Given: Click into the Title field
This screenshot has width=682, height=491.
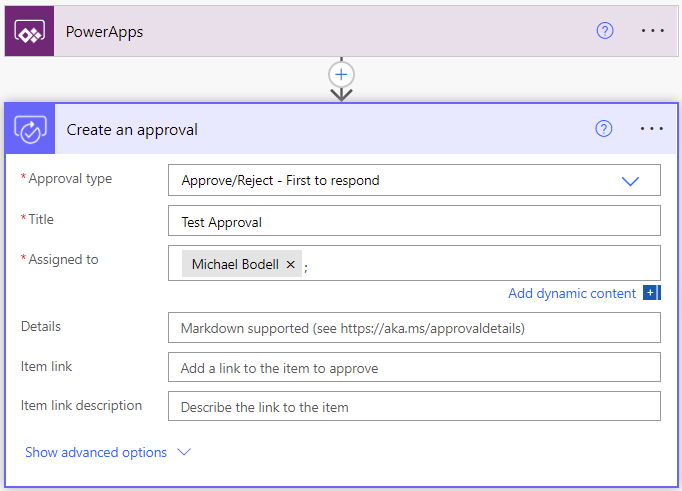Looking at the screenshot, I should point(414,221).
